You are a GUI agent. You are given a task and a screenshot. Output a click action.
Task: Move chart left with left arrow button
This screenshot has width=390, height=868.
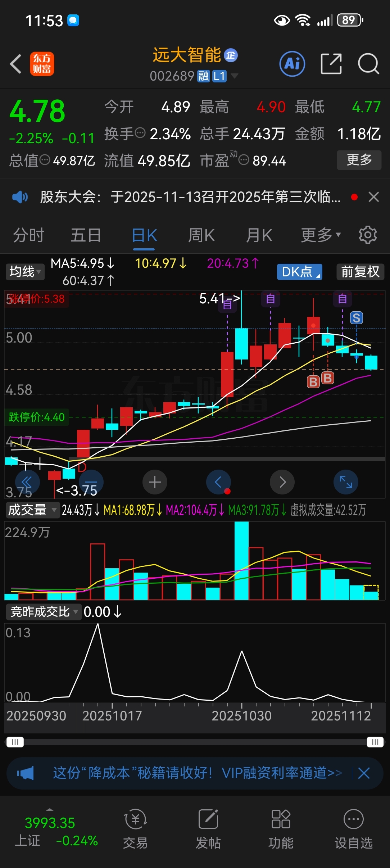point(218,482)
